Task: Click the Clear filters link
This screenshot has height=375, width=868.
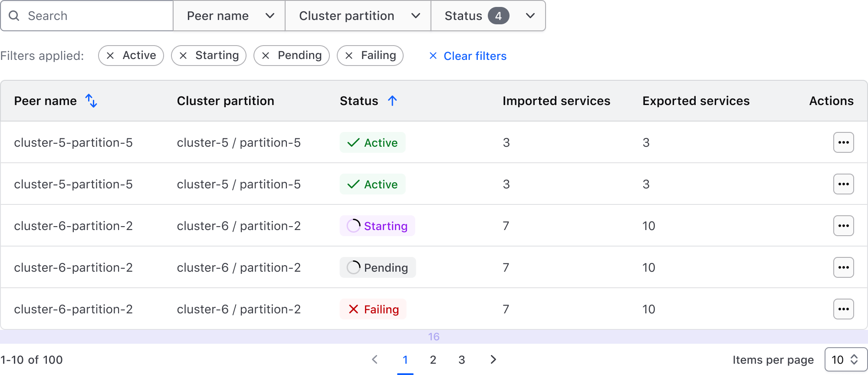Action: point(467,56)
